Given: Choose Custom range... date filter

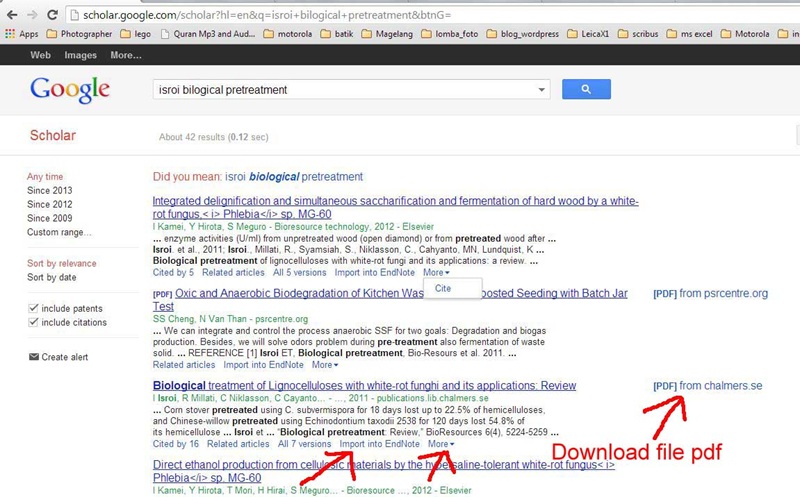Looking at the screenshot, I should coord(59,232).
